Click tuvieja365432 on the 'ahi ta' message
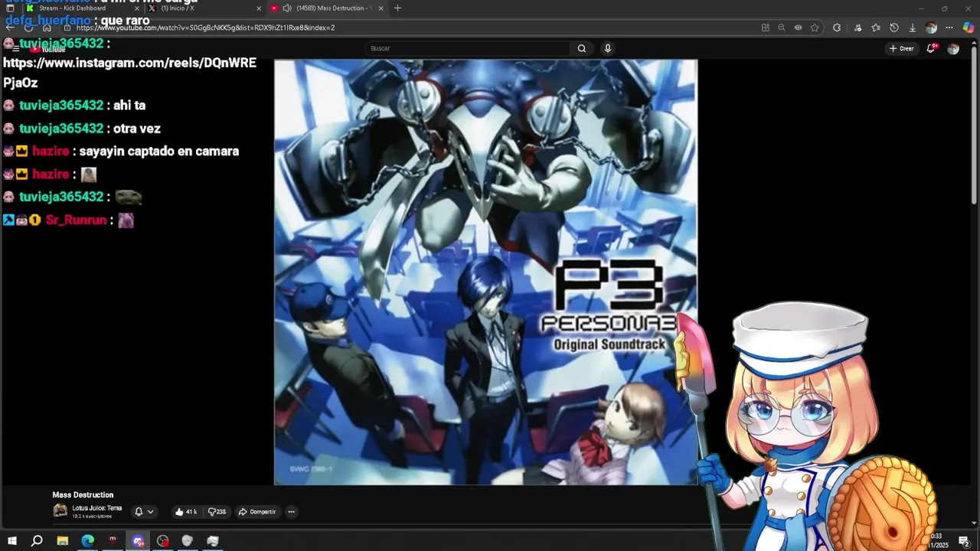 (x=61, y=106)
